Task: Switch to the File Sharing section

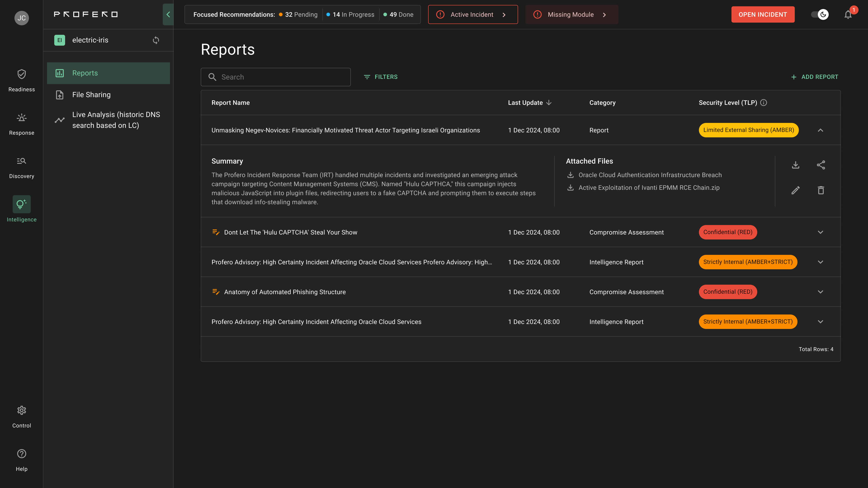Action: click(x=91, y=95)
